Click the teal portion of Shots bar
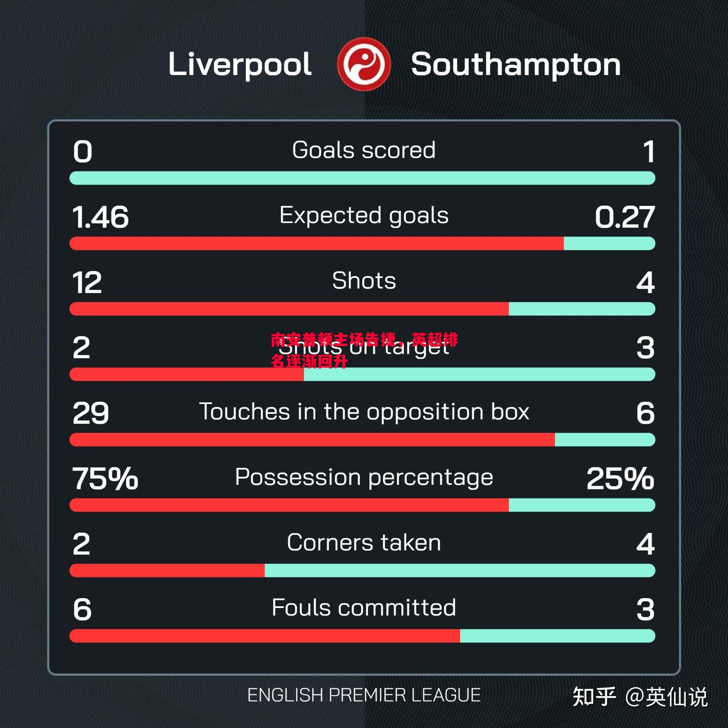 [582, 309]
